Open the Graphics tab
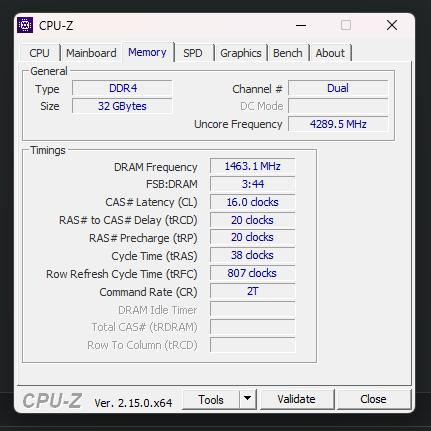Image resolution: width=431 pixels, height=431 pixels. (241, 53)
